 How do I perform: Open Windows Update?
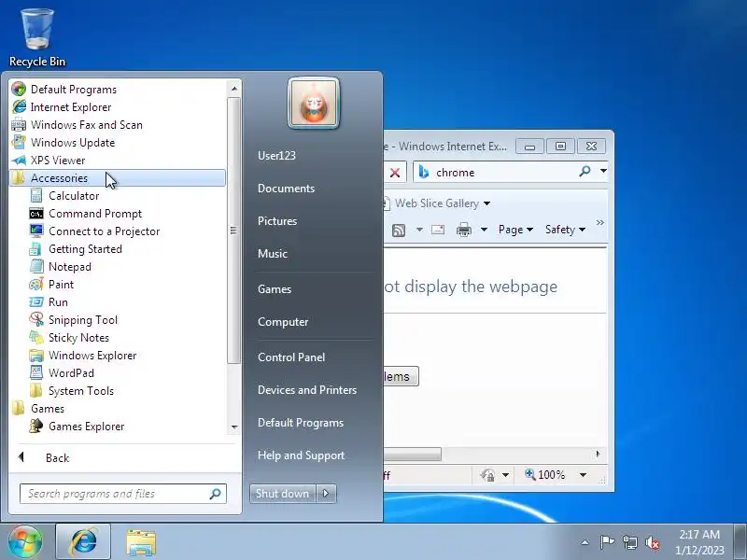click(x=63, y=143)
